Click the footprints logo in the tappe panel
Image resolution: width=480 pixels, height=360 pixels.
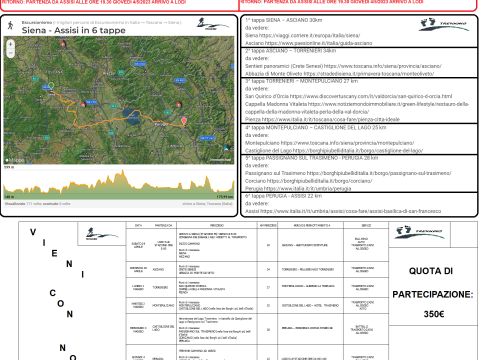point(444,24)
